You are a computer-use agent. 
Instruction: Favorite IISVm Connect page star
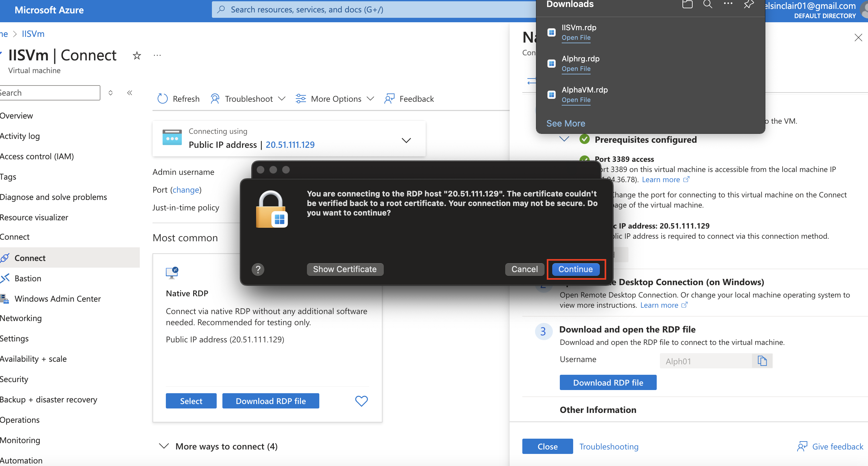pos(137,55)
